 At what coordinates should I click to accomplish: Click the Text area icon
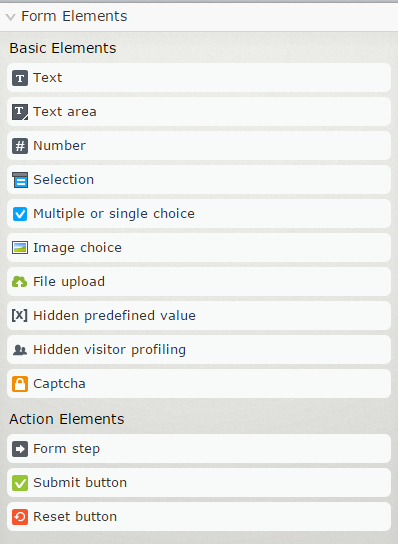coord(20,112)
